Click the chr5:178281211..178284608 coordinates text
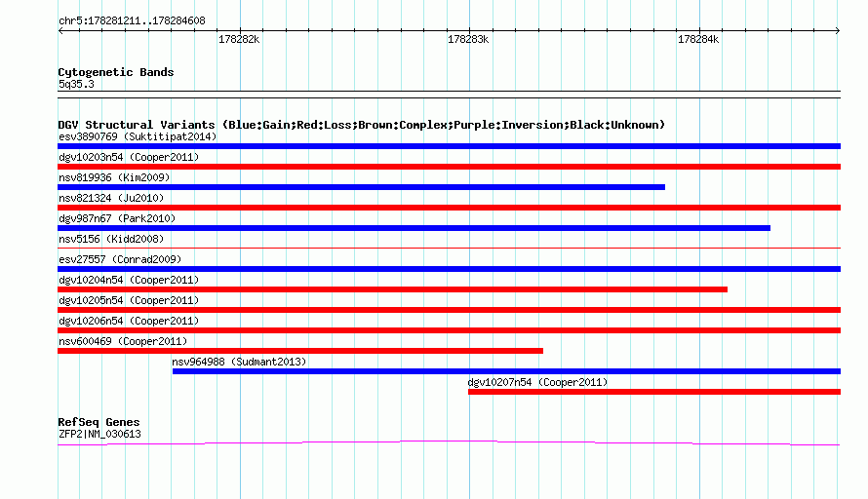Image resolution: width=868 pixels, height=499 pixels. [132, 20]
